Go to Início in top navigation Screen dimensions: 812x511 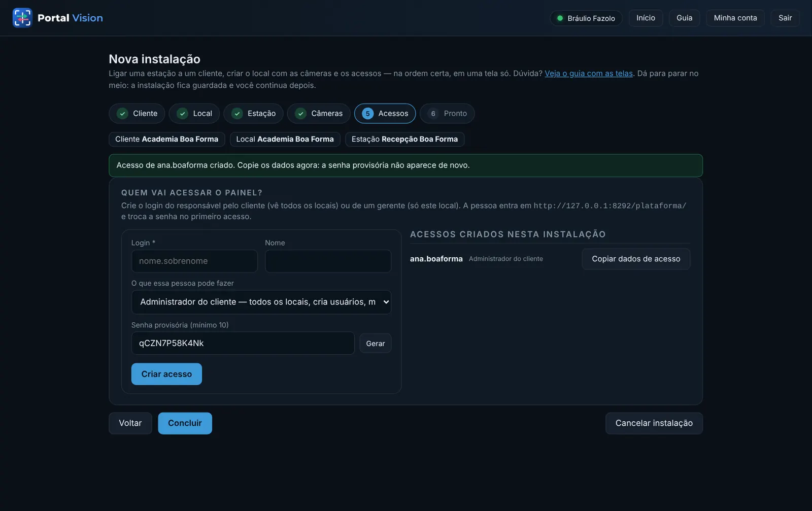click(x=646, y=18)
